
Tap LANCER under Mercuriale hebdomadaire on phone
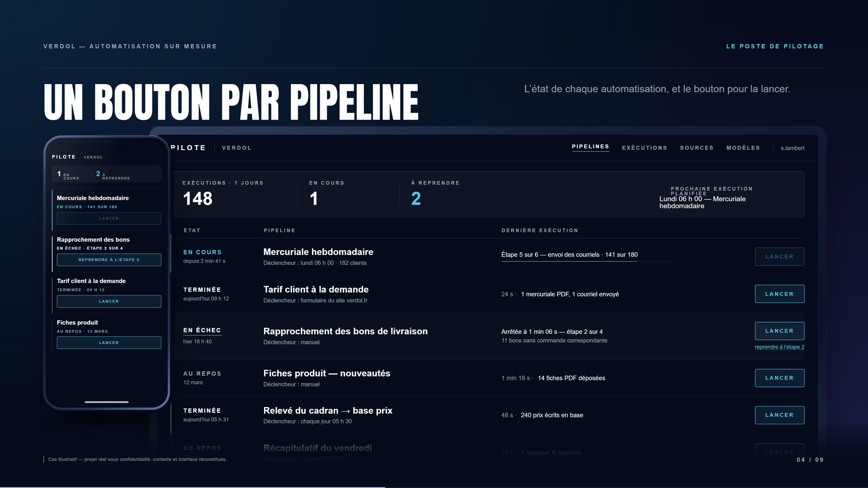109,219
